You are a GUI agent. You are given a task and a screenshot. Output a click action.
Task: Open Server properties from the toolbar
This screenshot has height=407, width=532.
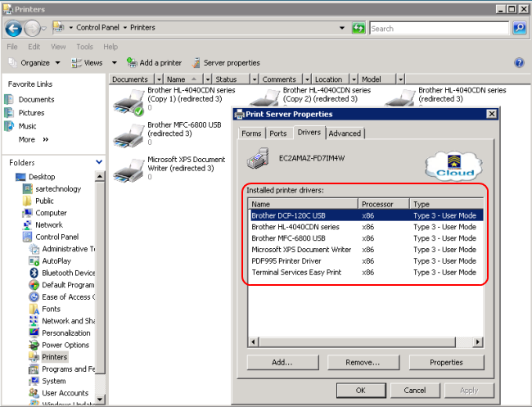[226, 63]
